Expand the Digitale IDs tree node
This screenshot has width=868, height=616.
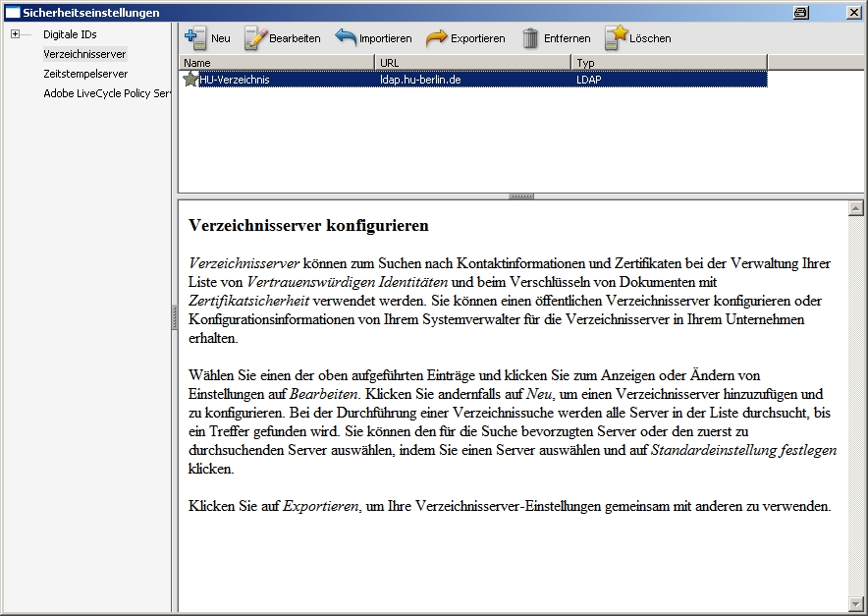coord(16,34)
